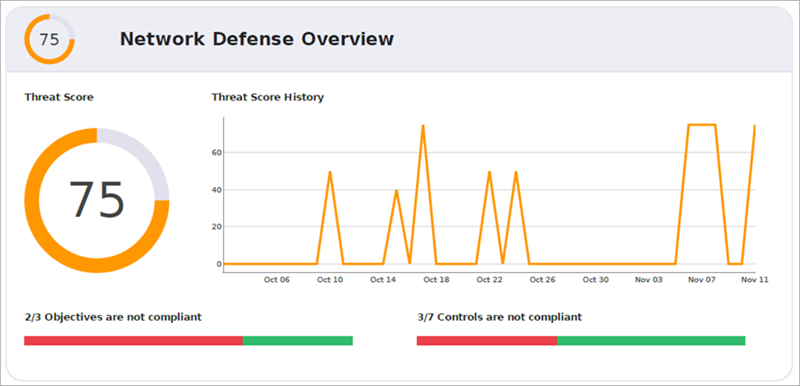Click the Oct 24 peak at 50
Image resolution: width=800 pixels, height=386 pixels.
(x=516, y=172)
